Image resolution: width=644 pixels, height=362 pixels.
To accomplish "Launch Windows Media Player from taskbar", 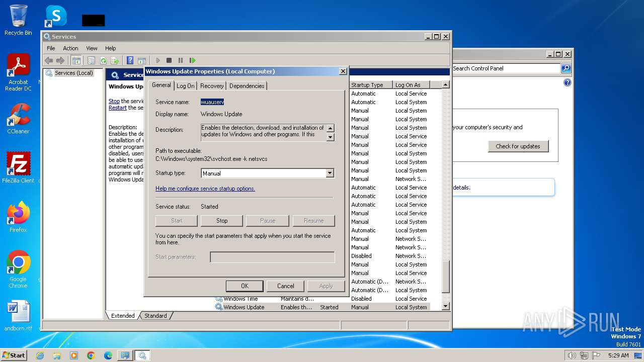I will pyautogui.click(x=74, y=355).
